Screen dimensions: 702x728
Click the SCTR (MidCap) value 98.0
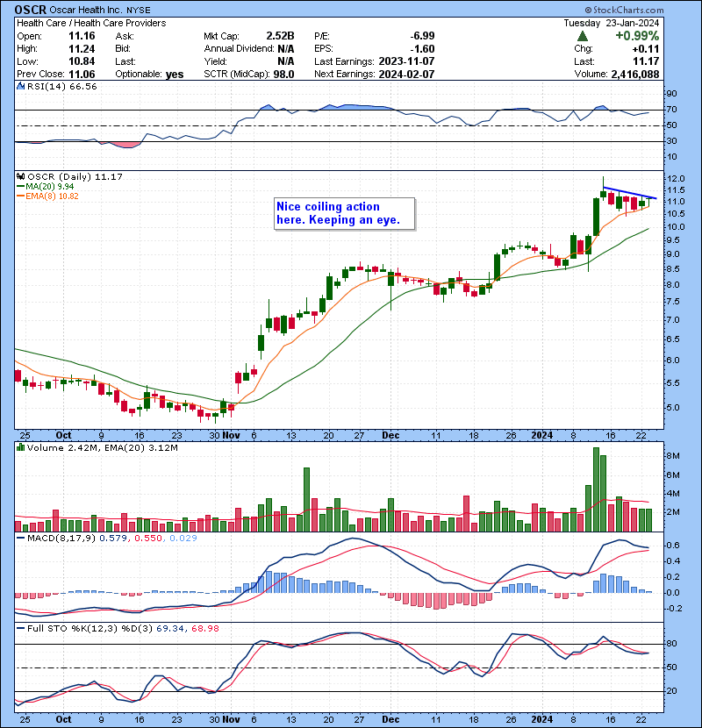[x=283, y=75]
